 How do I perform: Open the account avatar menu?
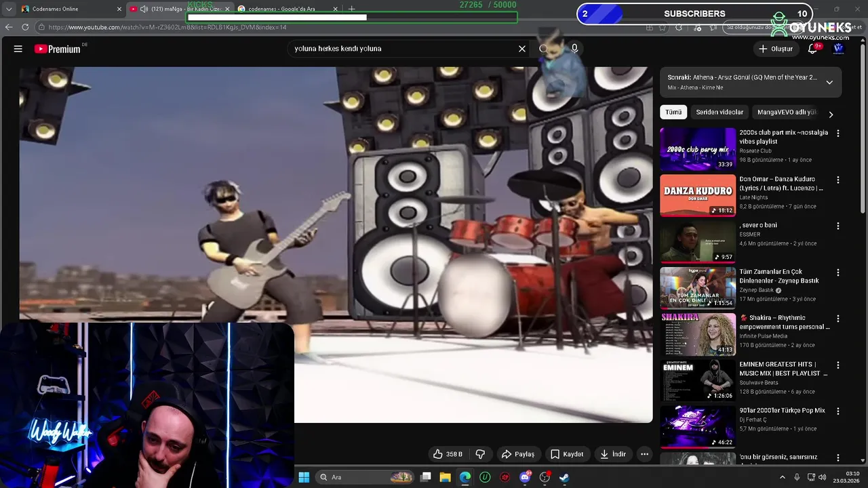click(838, 49)
